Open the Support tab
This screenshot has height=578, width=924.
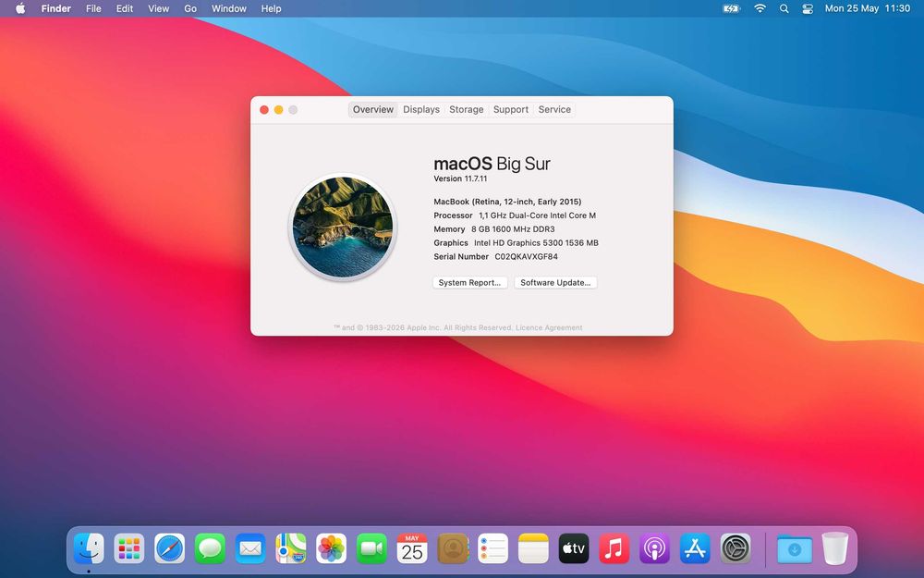click(510, 109)
